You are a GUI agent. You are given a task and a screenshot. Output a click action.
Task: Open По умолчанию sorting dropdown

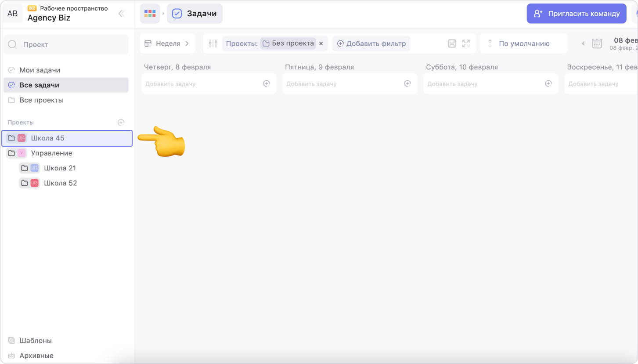[523, 43]
